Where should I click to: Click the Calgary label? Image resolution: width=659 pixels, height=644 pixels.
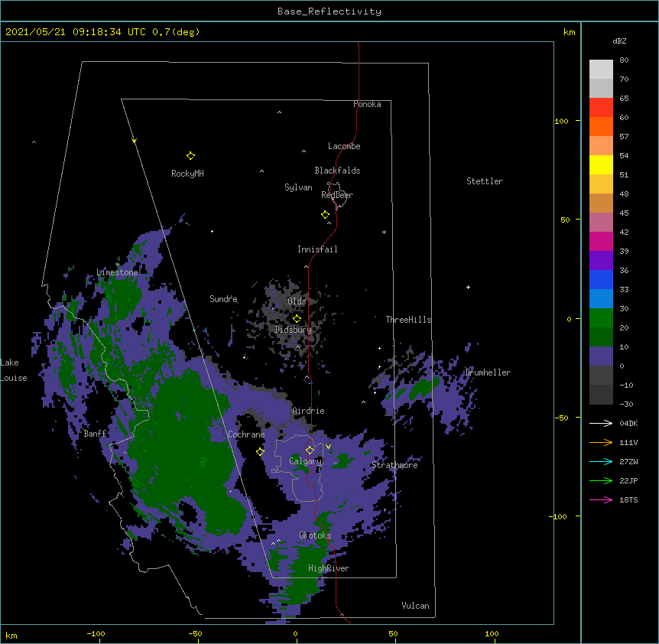click(x=306, y=461)
